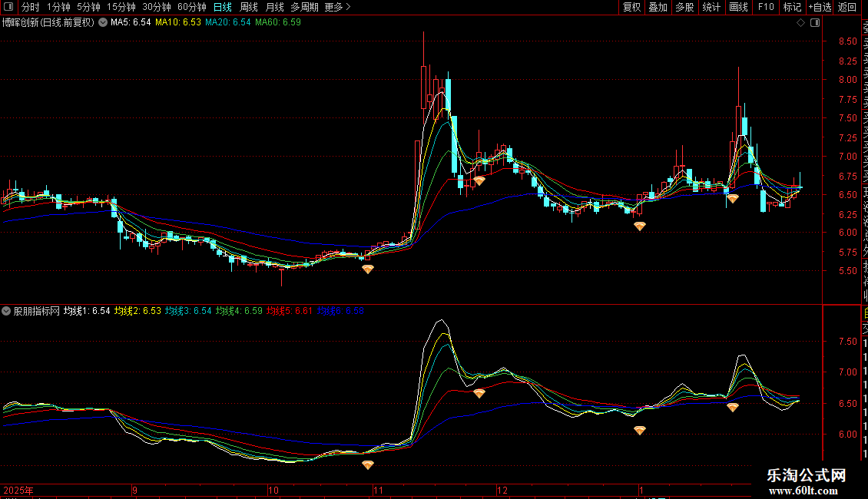
Task: Click the 7.50 label on the indicator axis
Action: (x=847, y=342)
